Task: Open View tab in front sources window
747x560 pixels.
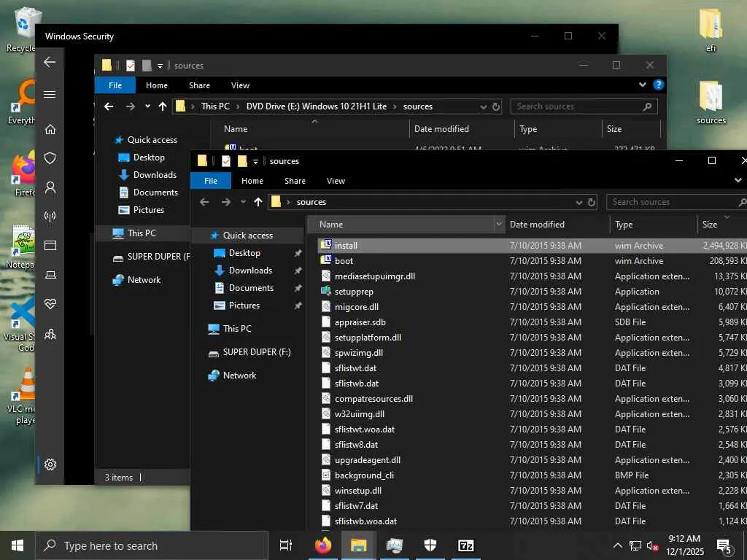Action: (x=336, y=181)
